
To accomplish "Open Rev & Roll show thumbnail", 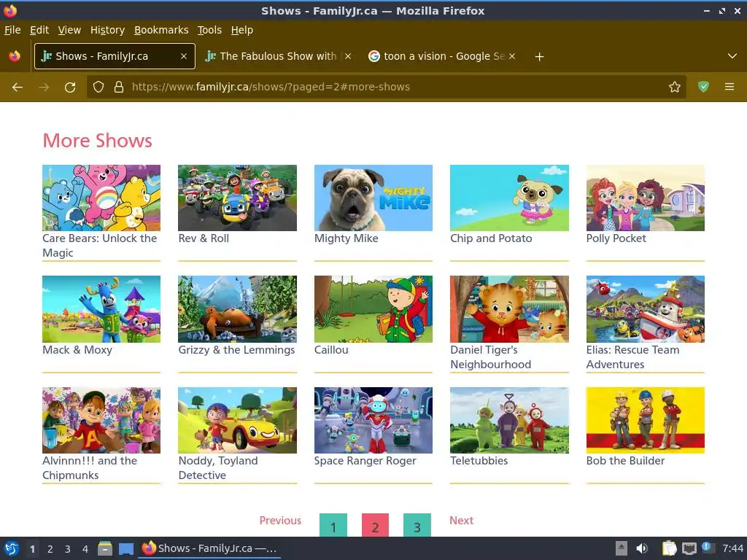I will [237, 198].
